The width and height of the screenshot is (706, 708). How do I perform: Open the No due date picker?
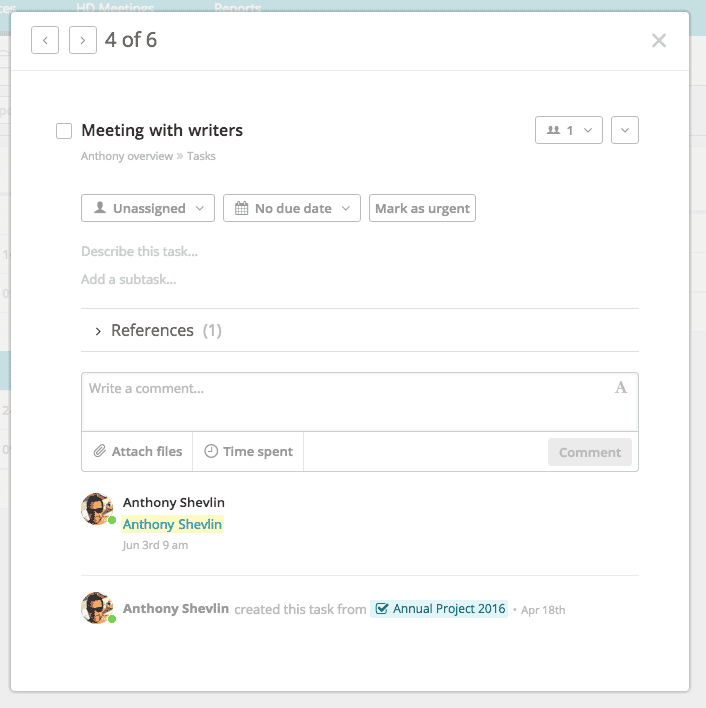[x=291, y=208]
